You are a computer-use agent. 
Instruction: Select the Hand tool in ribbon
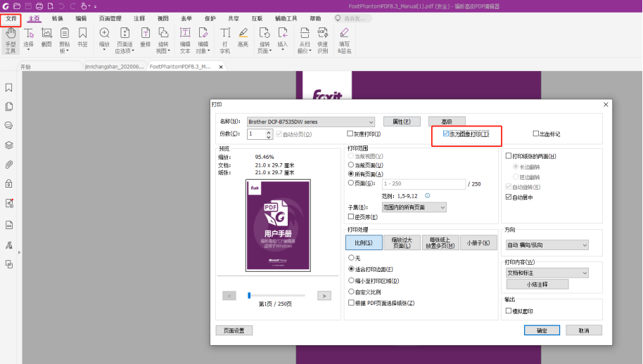click(x=11, y=40)
